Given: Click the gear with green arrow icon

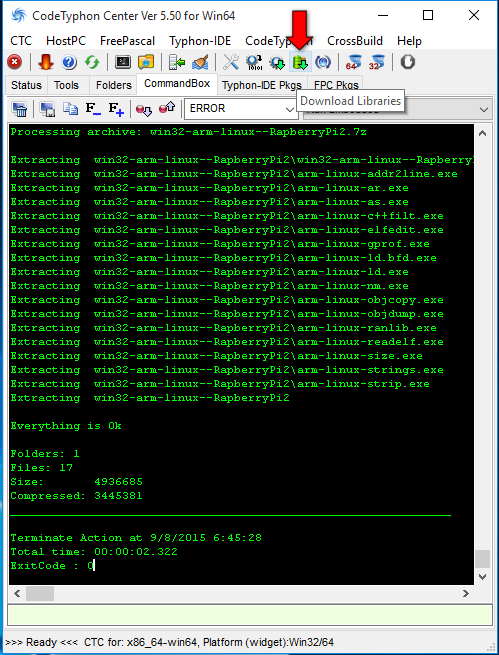Looking at the screenshot, I should [277, 62].
